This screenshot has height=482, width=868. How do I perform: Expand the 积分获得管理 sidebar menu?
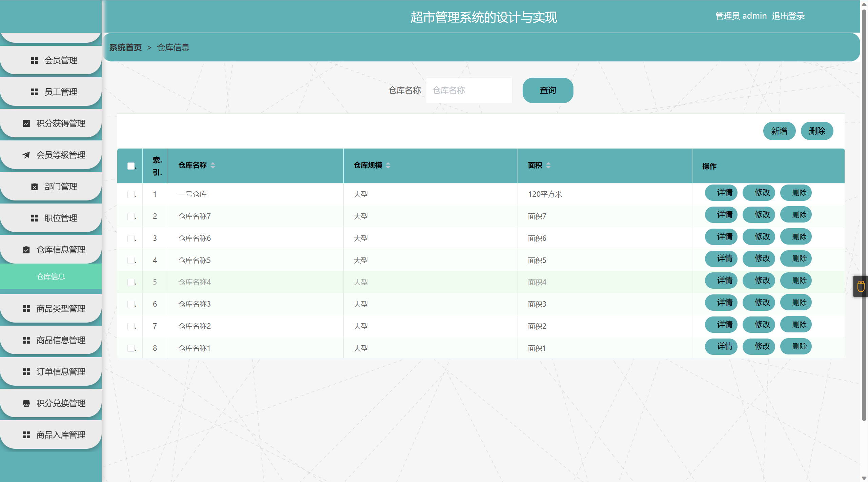click(x=51, y=123)
